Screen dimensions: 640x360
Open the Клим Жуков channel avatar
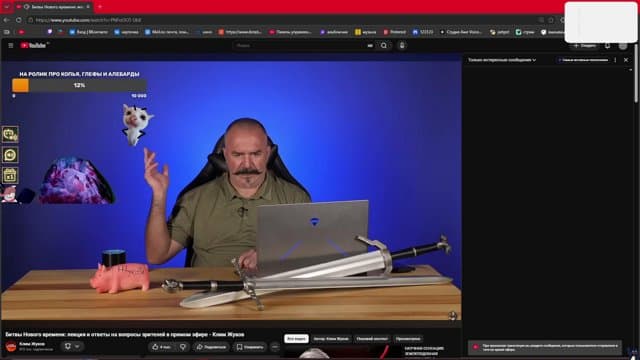pyautogui.click(x=11, y=347)
